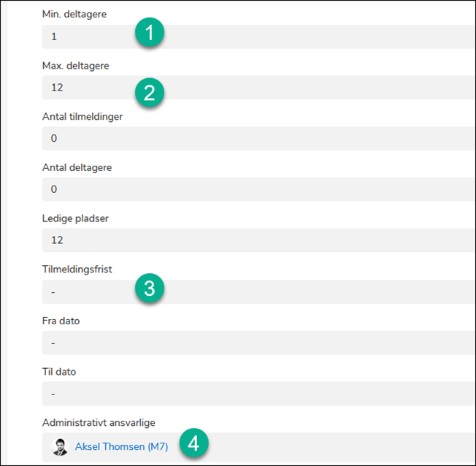Click the "Min. deltagere" label text
This screenshot has height=466, width=476.
(x=74, y=14)
